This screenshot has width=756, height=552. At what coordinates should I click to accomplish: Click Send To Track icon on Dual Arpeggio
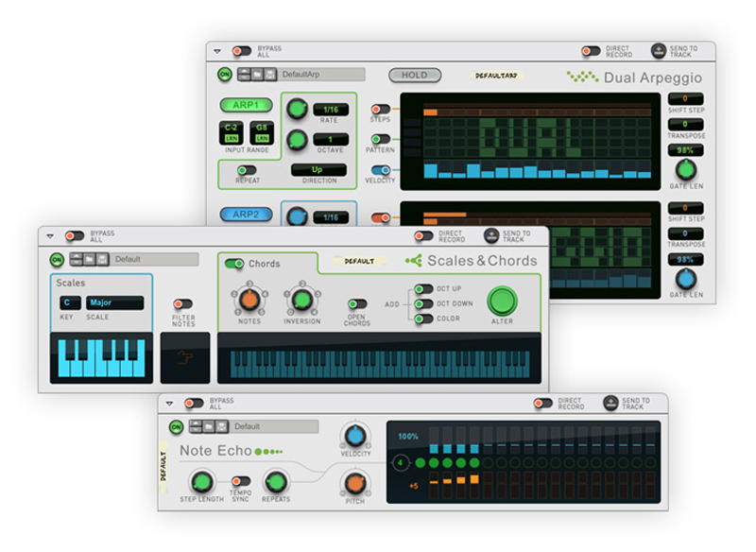(658, 51)
